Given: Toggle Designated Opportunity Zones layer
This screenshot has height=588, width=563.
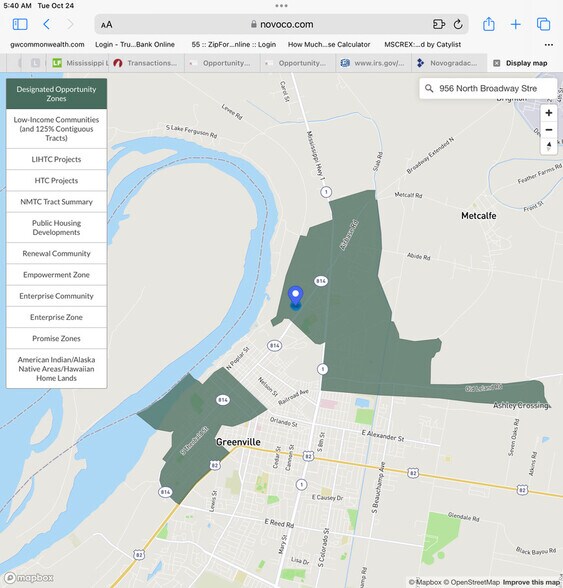Looking at the screenshot, I should pos(56,94).
